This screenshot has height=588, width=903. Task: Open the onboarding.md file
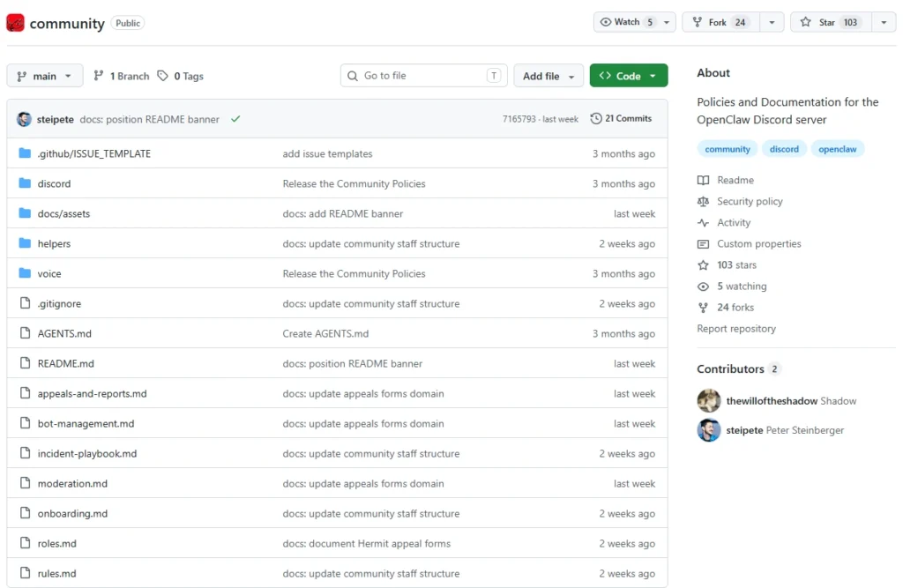pyautogui.click(x=72, y=513)
